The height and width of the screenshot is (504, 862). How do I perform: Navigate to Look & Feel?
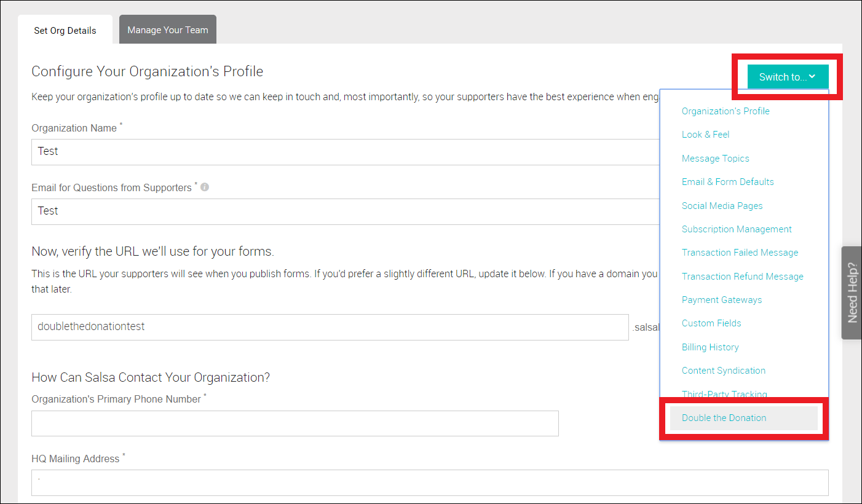click(705, 134)
